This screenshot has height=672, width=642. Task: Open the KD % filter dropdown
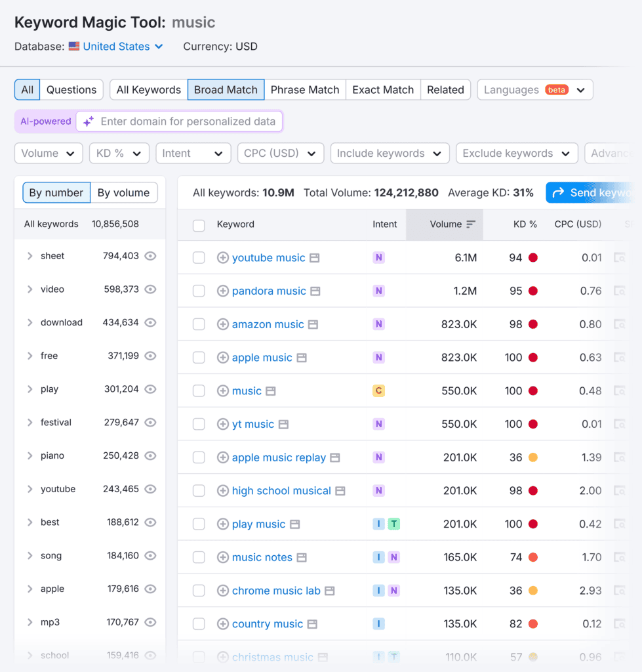pyautogui.click(x=119, y=154)
